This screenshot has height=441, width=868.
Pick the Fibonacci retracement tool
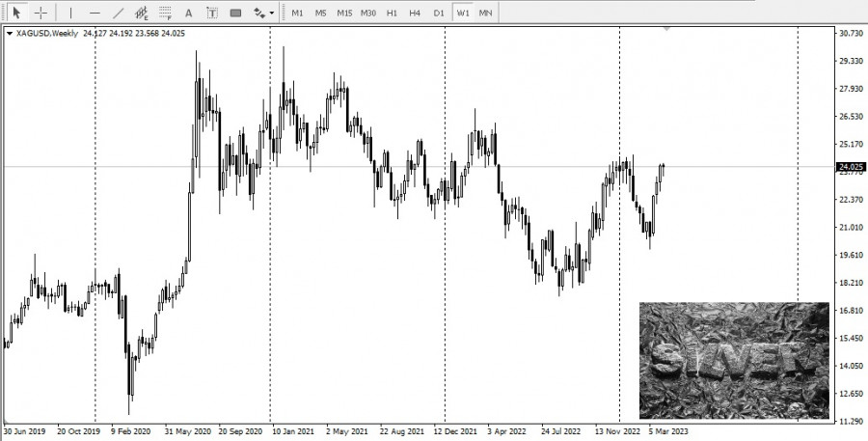pos(165,13)
